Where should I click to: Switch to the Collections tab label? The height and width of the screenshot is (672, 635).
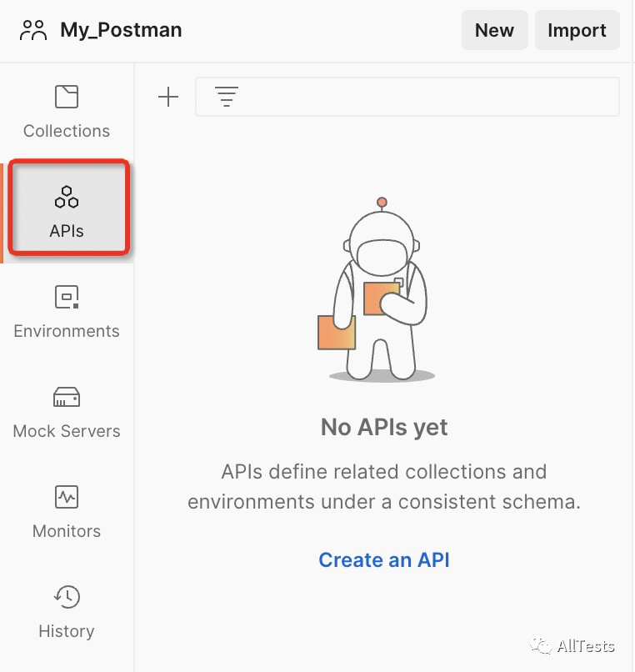(x=67, y=131)
